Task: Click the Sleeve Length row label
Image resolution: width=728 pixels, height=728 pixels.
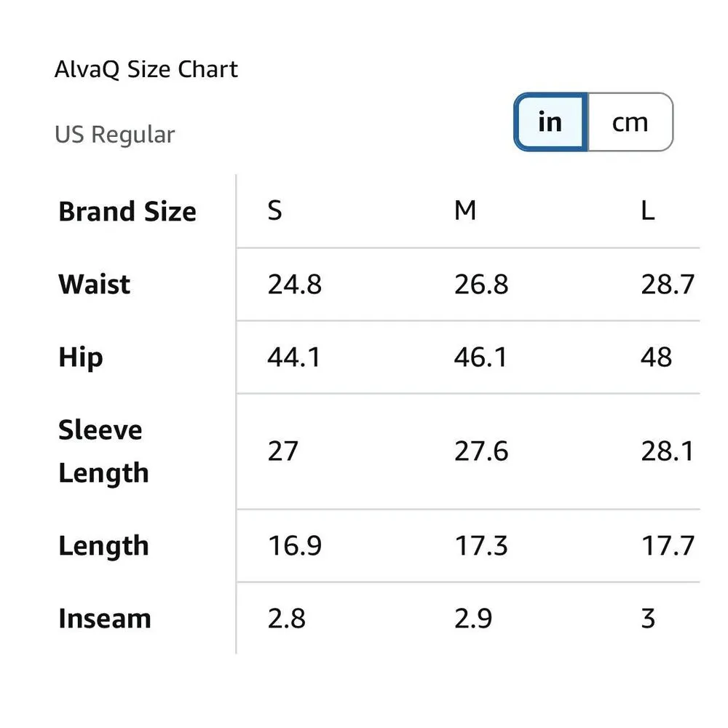Action: click(103, 451)
